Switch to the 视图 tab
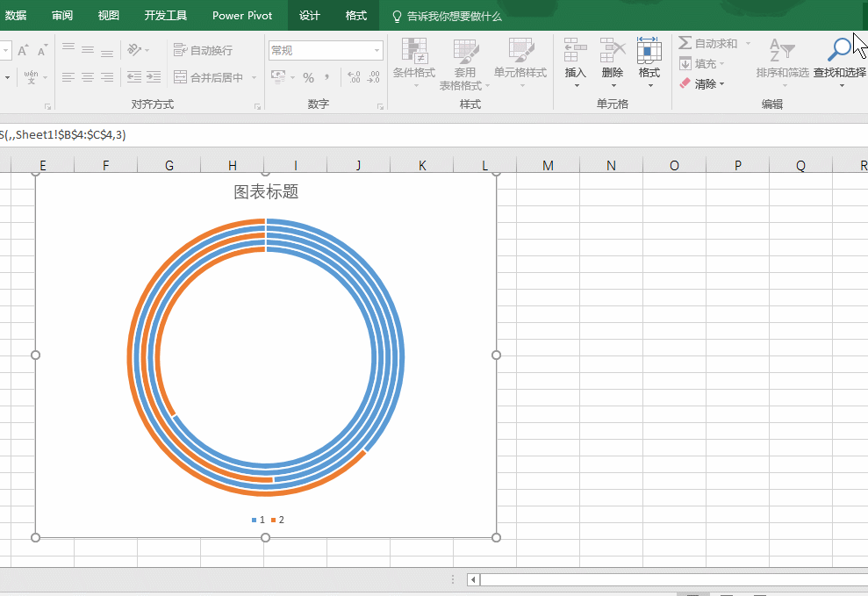The height and width of the screenshot is (596, 868). pos(109,16)
